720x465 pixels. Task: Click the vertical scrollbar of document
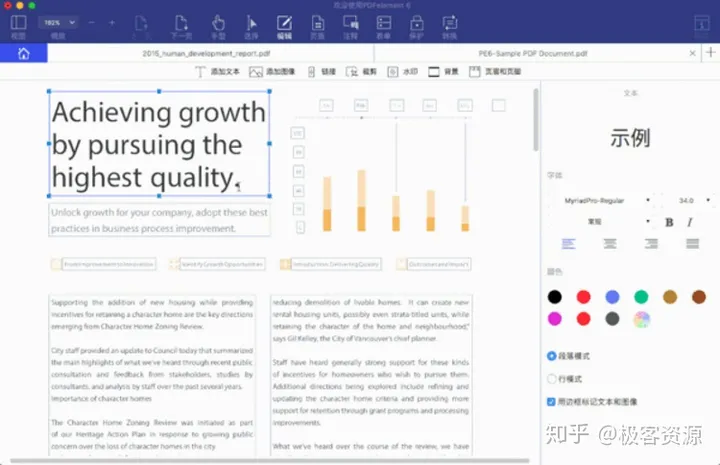click(535, 120)
